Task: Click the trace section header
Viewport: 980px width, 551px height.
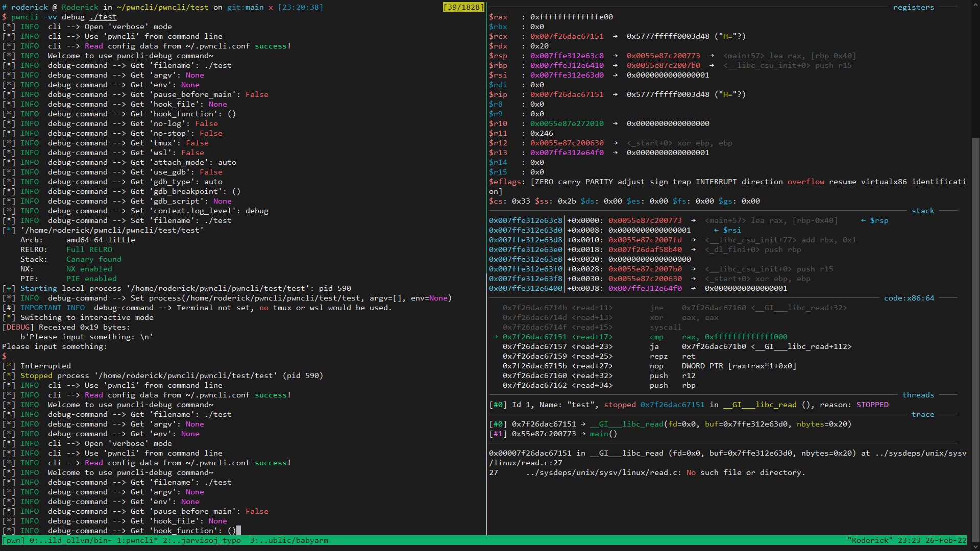Action: tap(922, 414)
